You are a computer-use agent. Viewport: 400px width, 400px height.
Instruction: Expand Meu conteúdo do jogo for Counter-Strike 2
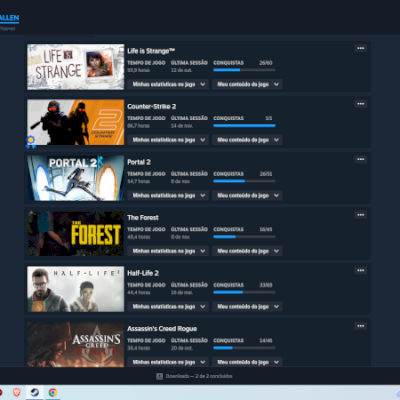click(247, 140)
